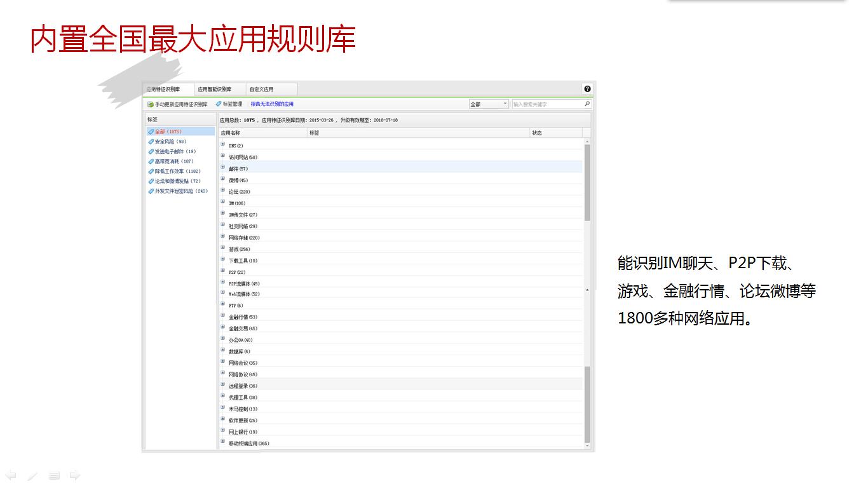Expand the DNS (2) category
Screen dimensions: 868x488
tap(223, 146)
